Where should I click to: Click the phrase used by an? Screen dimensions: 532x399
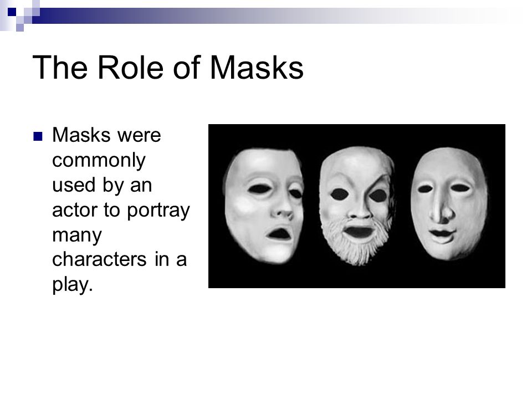click(x=102, y=185)
